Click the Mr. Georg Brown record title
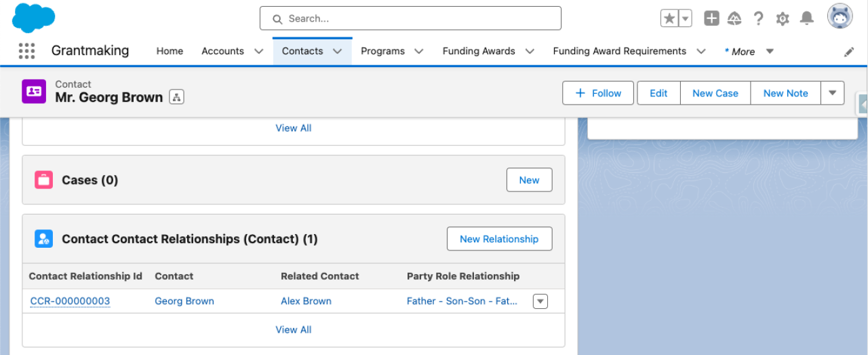The image size is (868, 355). [x=109, y=98]
